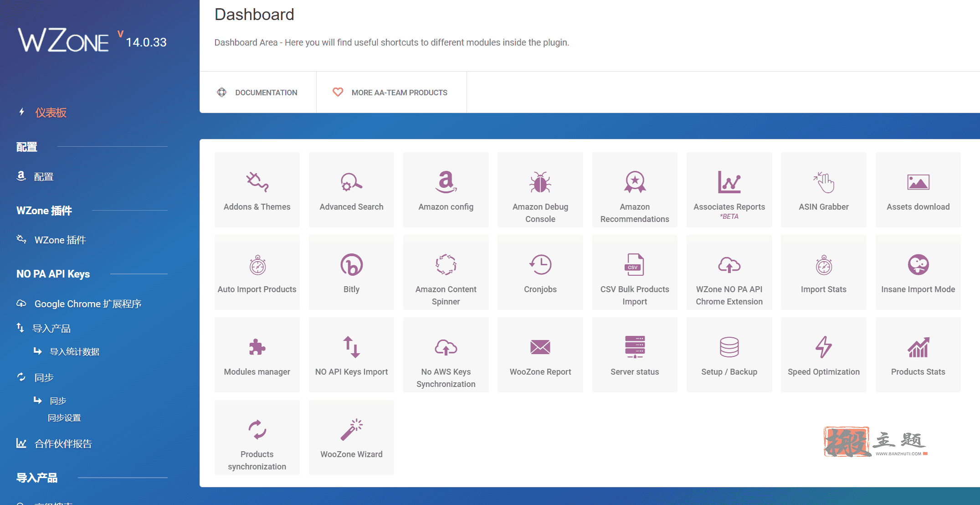980x505 pixels.
Task: Open the Addons & Themes plug icon
Action: [257, 182]
